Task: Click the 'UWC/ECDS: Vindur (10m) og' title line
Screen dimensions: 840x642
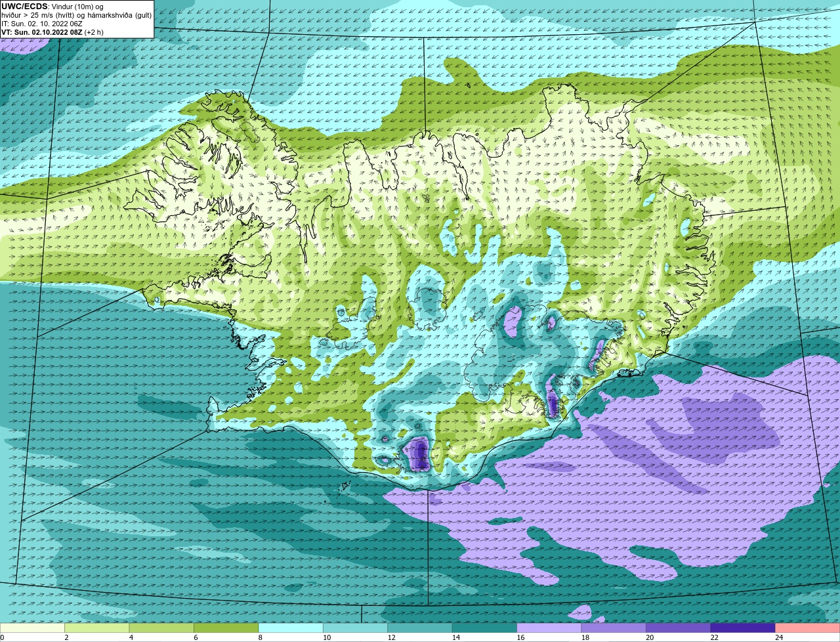Action: pyautogui.click(x=52, y=7)
